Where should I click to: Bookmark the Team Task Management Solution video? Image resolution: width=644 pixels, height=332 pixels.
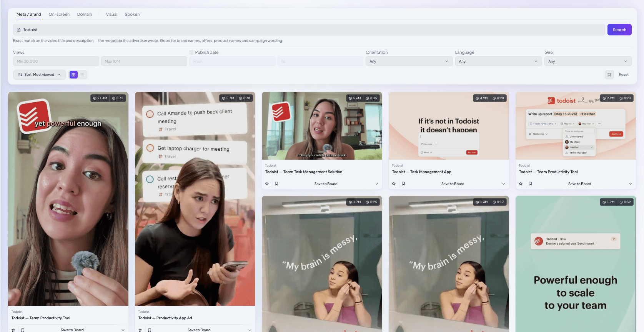pos(276,184)
